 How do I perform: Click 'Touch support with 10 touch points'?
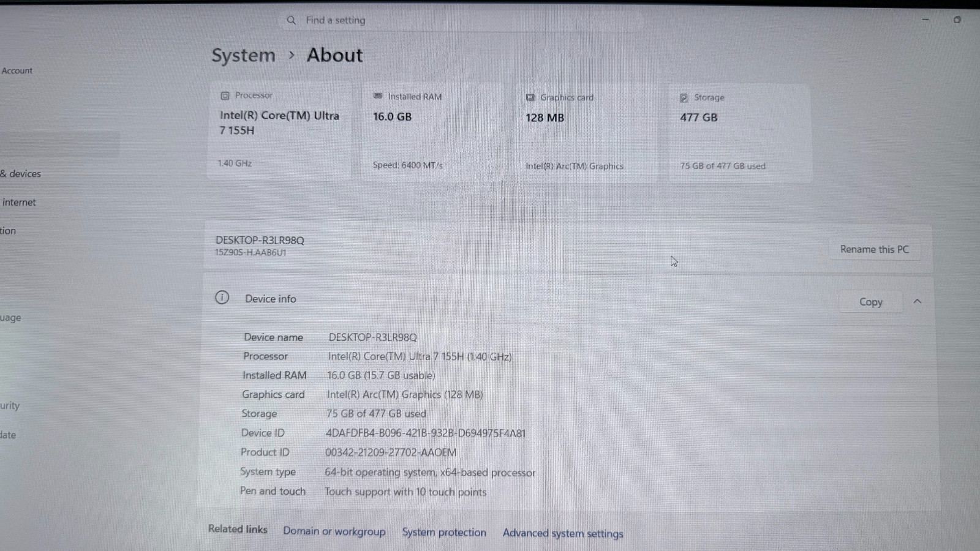pyautogui.click(x=405, y=492)
